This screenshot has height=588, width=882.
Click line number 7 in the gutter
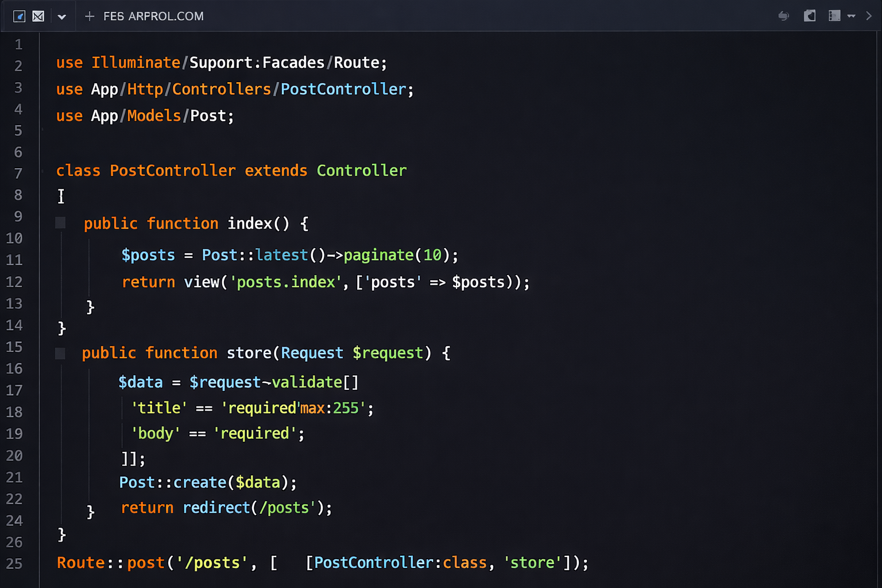(18, 173)
